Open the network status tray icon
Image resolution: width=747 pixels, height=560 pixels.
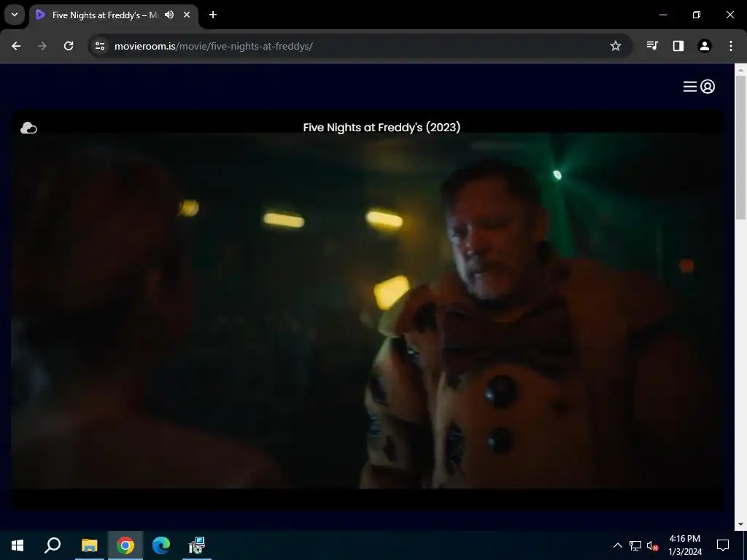[x=635, y=545]
